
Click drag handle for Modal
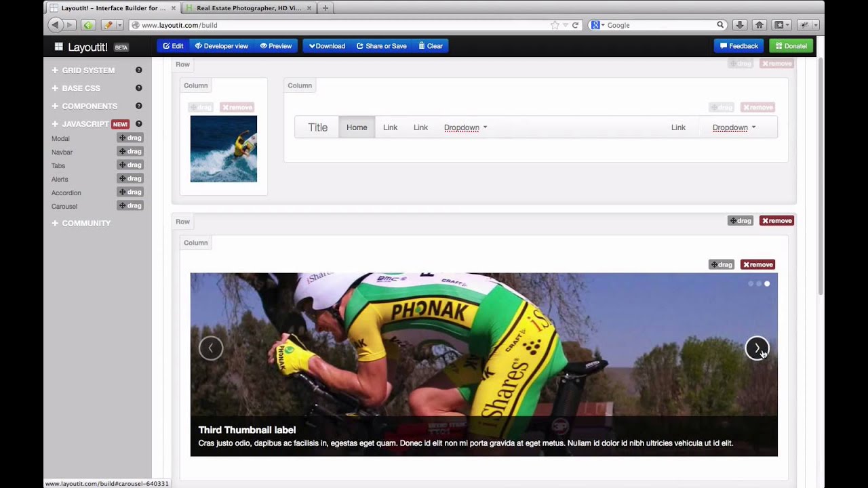[130, 138]
